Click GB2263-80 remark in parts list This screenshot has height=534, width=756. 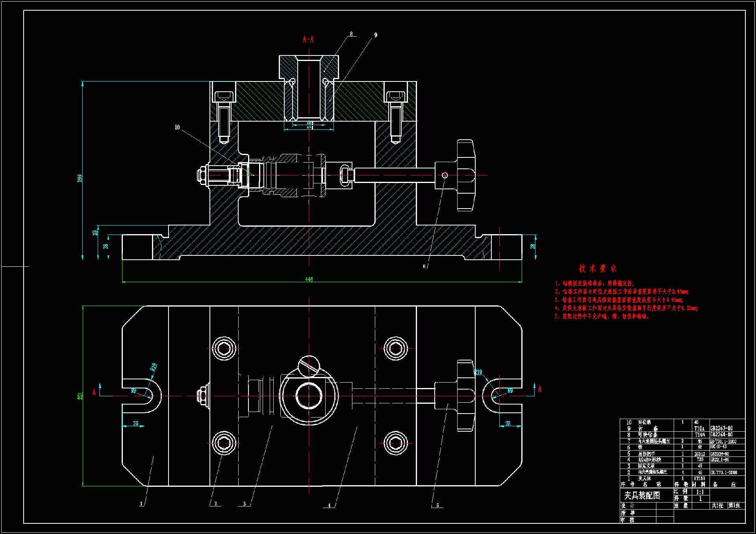(721, 428)
